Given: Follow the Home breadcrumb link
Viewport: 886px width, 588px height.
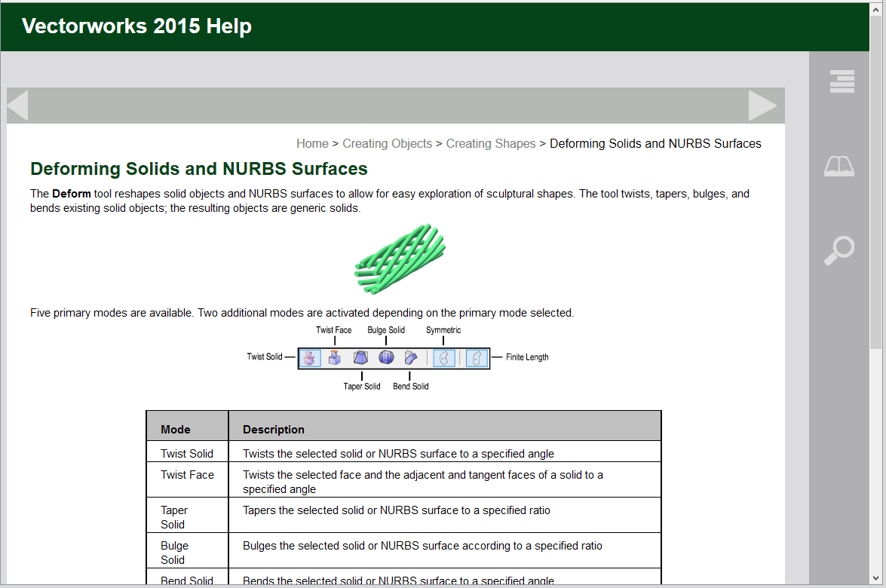Looking at the screenshot, I should click(312, 143).
